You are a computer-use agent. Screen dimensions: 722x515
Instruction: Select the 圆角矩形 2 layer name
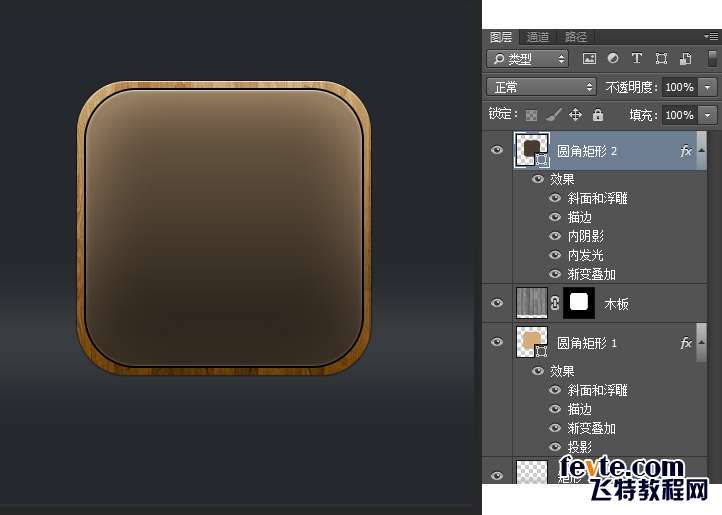click(587, 151)
